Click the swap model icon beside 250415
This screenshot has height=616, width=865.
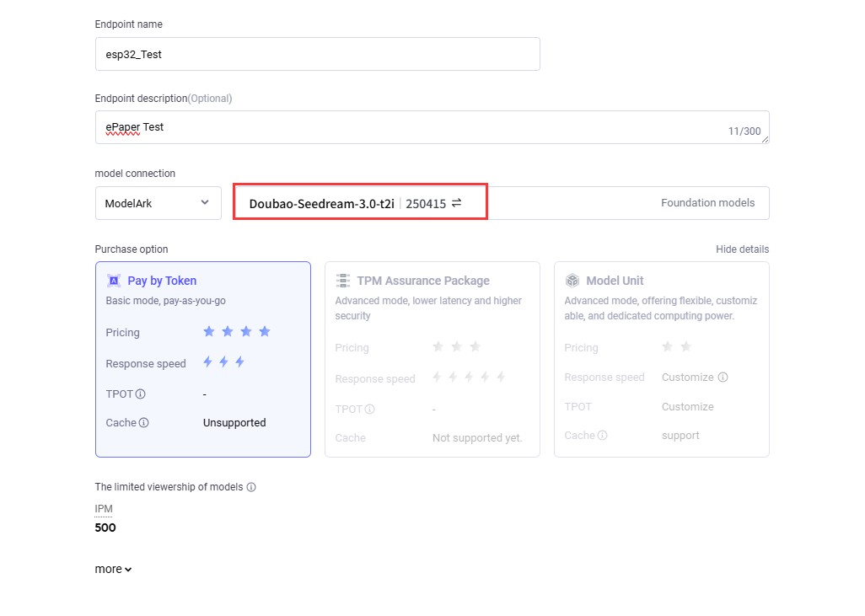click(456, 203)
